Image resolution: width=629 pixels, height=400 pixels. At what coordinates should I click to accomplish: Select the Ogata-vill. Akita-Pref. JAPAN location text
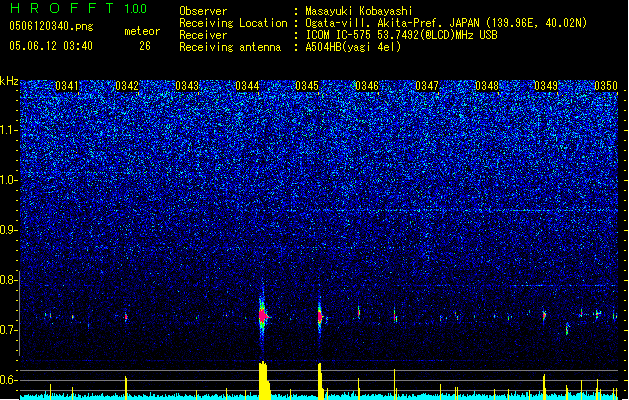coord(446,23)
